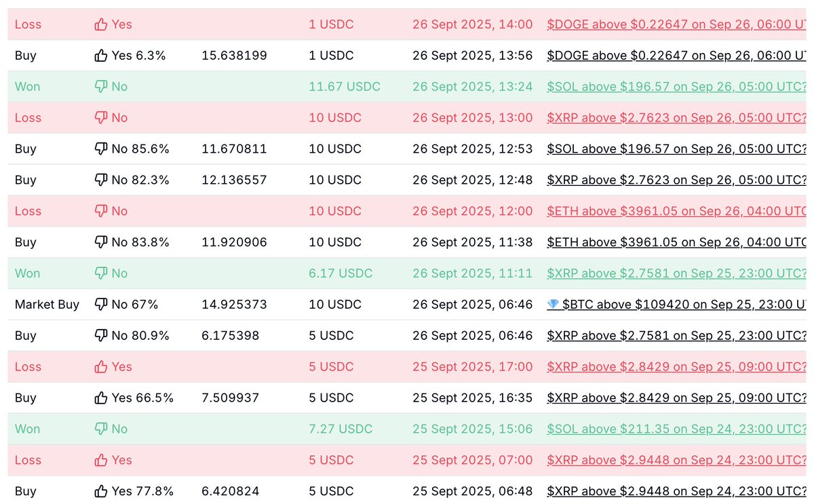
Task: Click the timestamp 26 Sept 2025, 11:38
Action: tap(473, 242)
